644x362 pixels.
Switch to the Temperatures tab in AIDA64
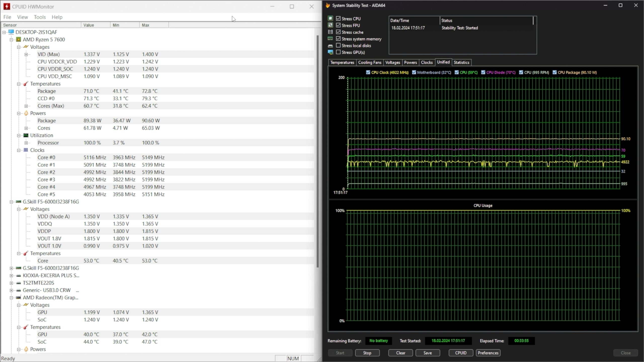pos(342,62)
